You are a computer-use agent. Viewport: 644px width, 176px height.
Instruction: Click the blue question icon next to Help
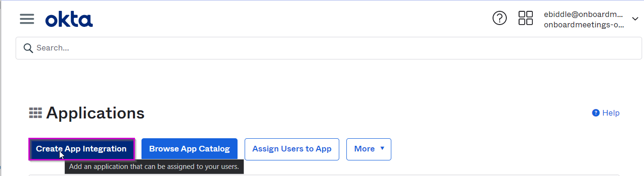click(596, 113)
